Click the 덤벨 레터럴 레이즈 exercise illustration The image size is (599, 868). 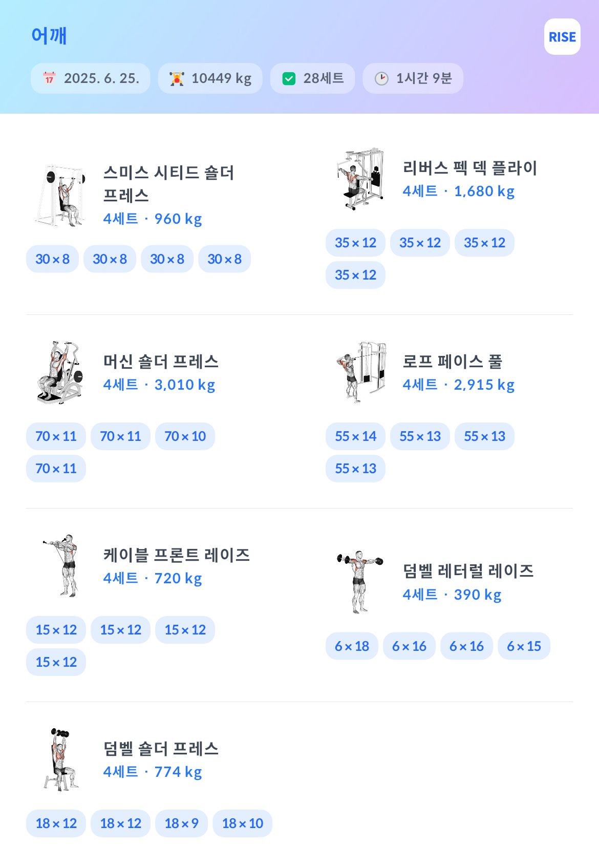point(360,582)
